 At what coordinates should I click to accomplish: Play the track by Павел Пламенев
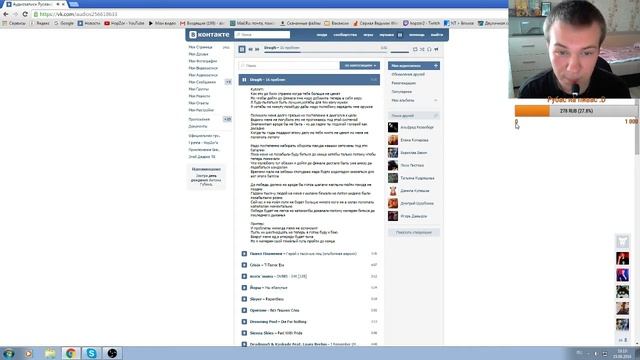pyautogui.click(x=244, y=254)
